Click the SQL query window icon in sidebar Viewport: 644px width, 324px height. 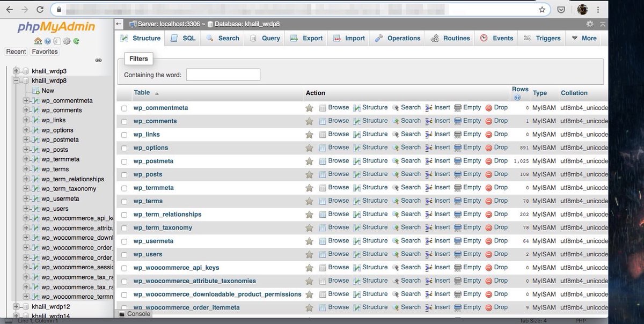(56, 41)
